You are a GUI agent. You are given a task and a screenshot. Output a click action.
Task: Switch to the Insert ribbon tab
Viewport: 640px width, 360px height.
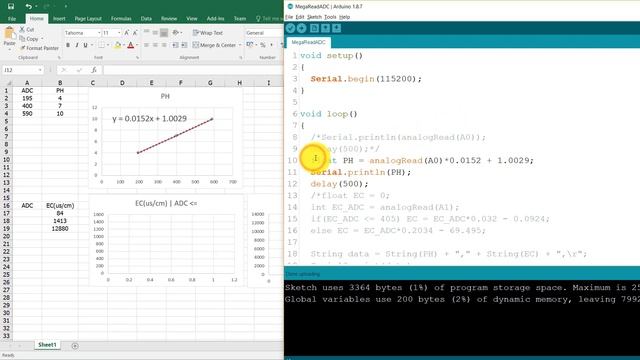point(59,19)
